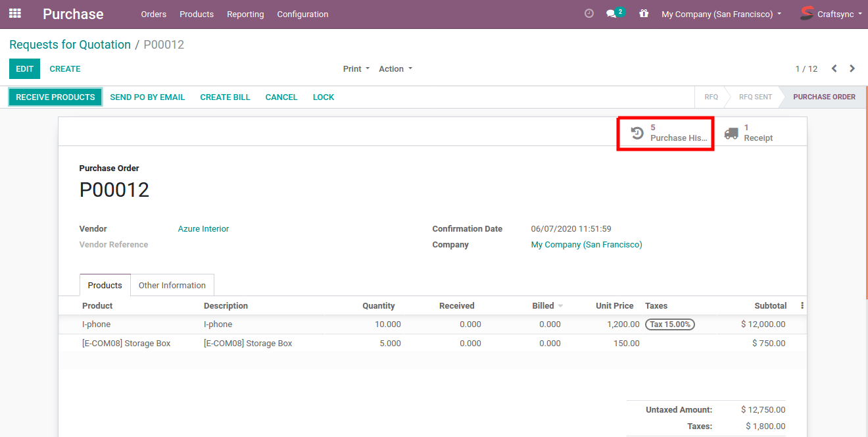Image resolution: width=868 pixels, height=437 pixels.
Task: Go to previous record arrow
Action: 834,68
